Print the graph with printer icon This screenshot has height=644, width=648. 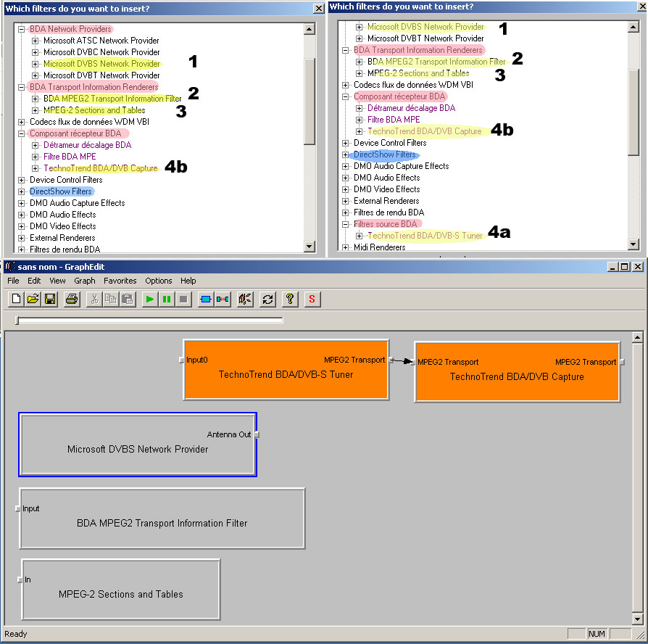tap(72, 299)
